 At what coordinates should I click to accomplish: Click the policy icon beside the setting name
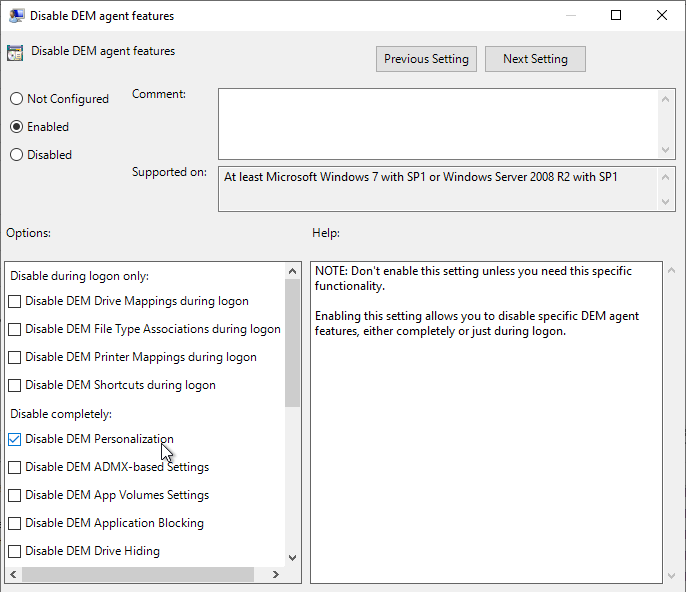pyautogui.click(x=15, y=53)
